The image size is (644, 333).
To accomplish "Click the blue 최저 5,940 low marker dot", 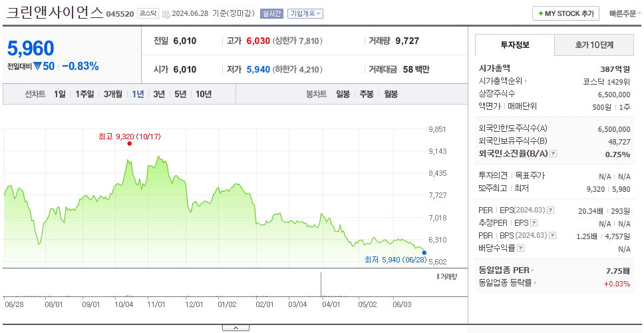I will click(x=424, y=253).
